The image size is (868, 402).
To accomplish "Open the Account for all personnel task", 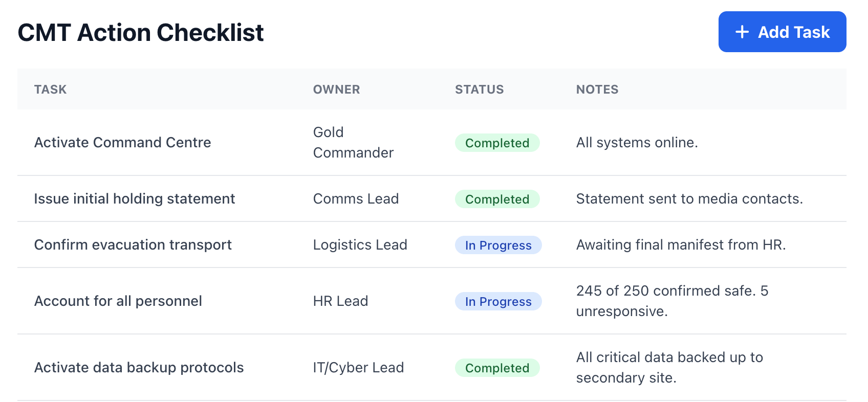I will (118, 301).
